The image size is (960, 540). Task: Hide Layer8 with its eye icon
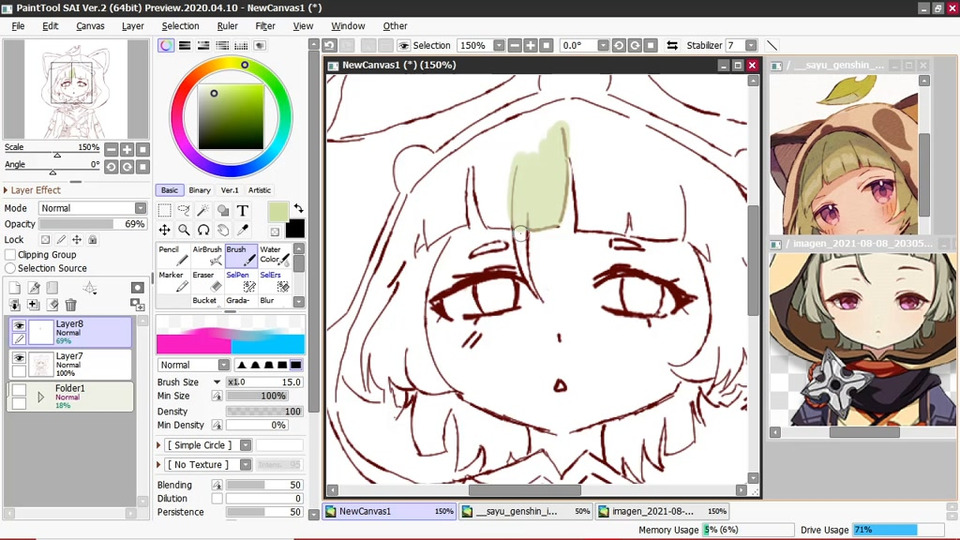point(19,326)
